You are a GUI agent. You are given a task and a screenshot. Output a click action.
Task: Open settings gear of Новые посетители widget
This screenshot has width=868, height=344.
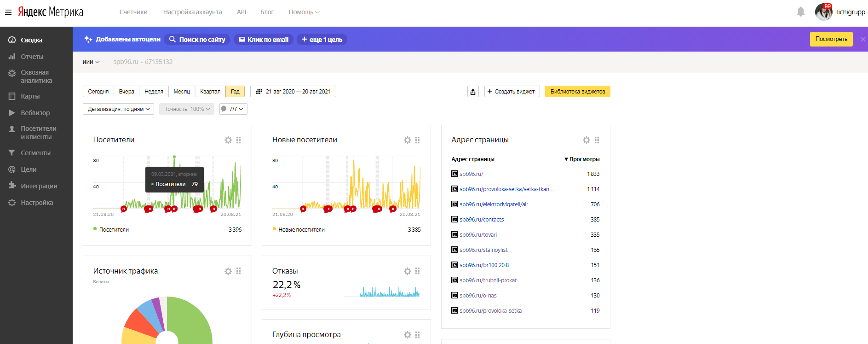(408, 140)
